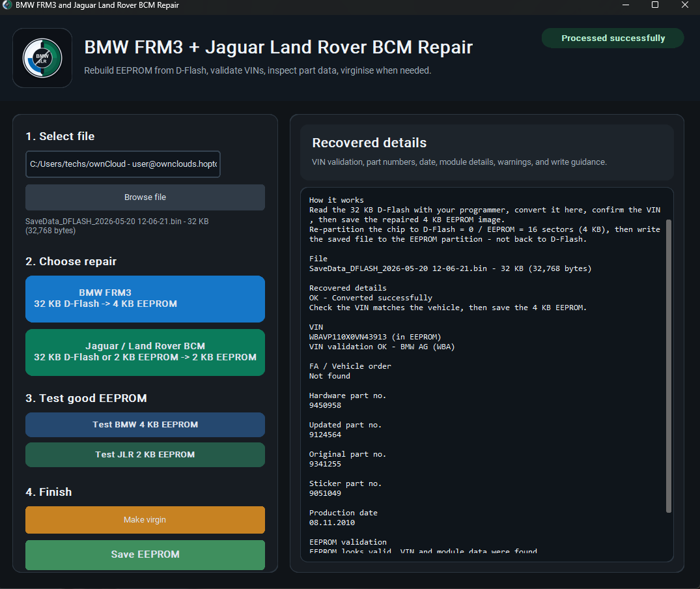Click hardware part number 9450958

pyautogui.click(x=325, y=405)
